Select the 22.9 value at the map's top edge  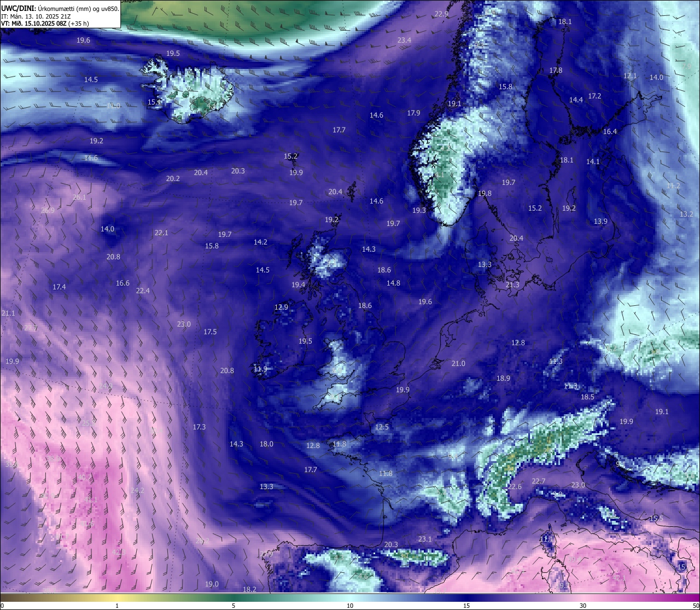click(x=441, y=14)
